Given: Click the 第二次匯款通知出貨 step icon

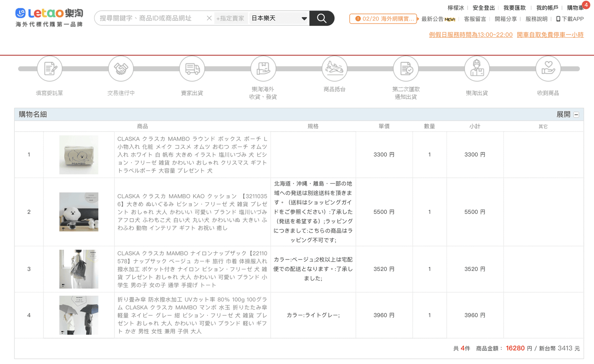Looking at the screenshot, I should [x=406, y=69].
